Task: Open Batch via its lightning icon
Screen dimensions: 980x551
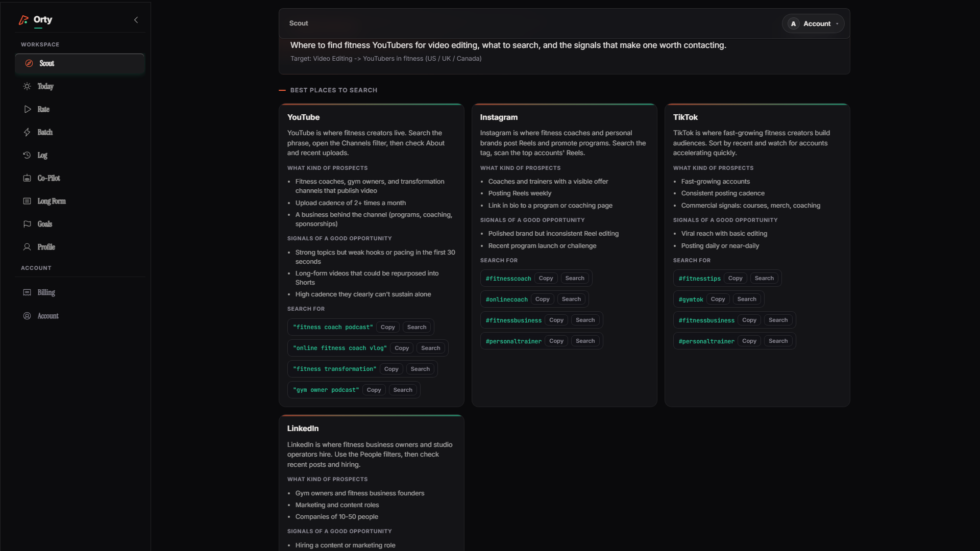Action: tap(27, 132)
